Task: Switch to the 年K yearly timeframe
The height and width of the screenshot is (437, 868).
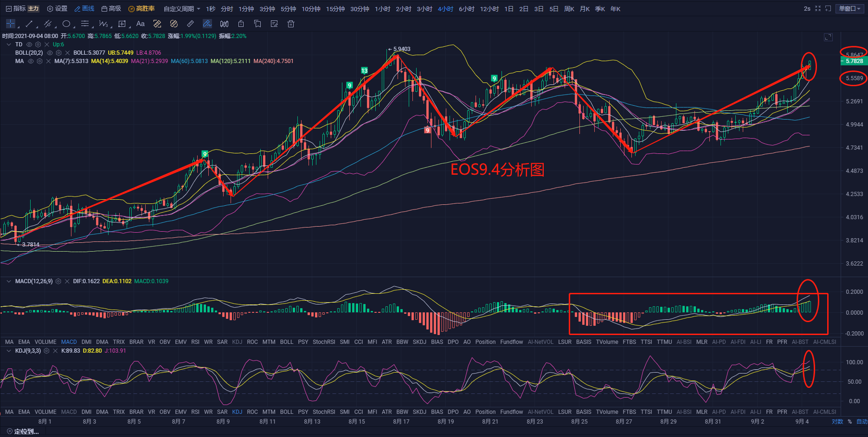Action: (x=615, y=9)
